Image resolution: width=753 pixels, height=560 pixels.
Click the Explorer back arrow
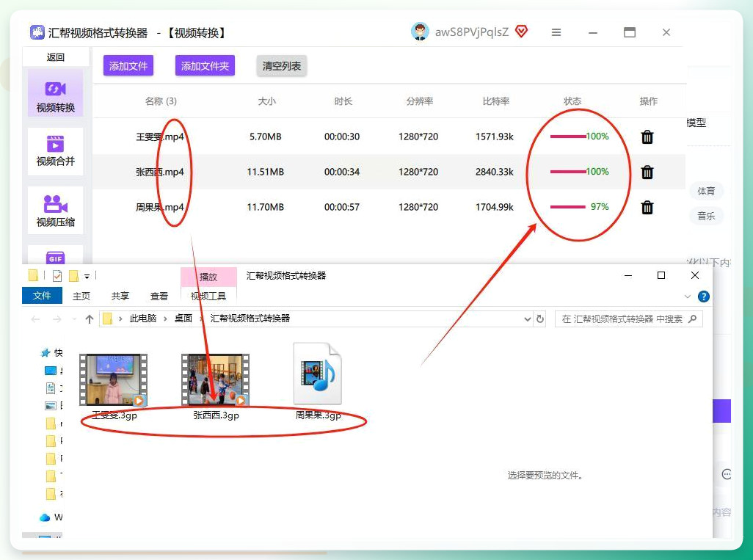pos(35,319)
